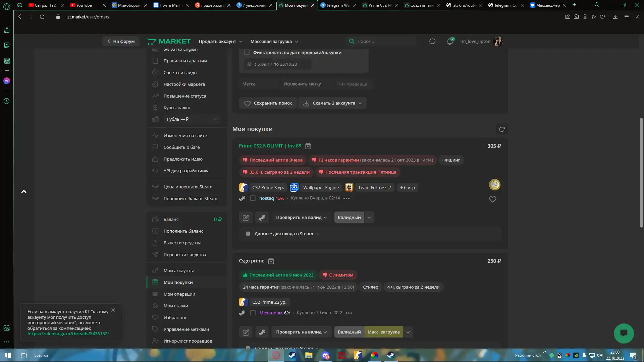Open Проверить на валид dropdown for hostaq purchase
This screenshot has height=362, width=644.
click(x=302, y=218)
